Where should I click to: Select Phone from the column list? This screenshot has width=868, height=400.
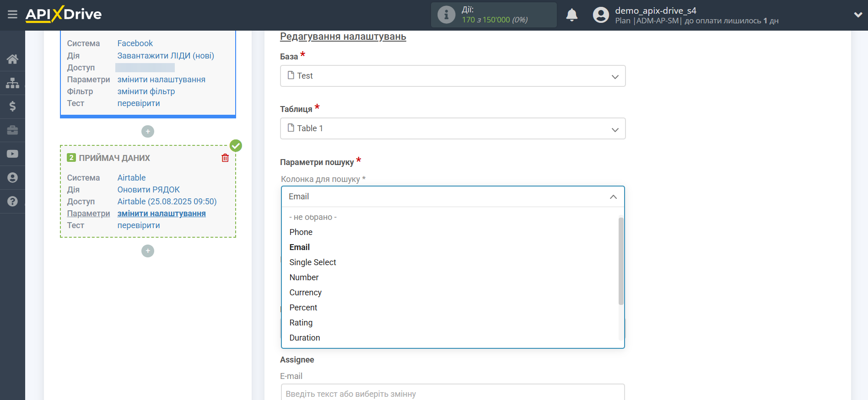[301, 232]
